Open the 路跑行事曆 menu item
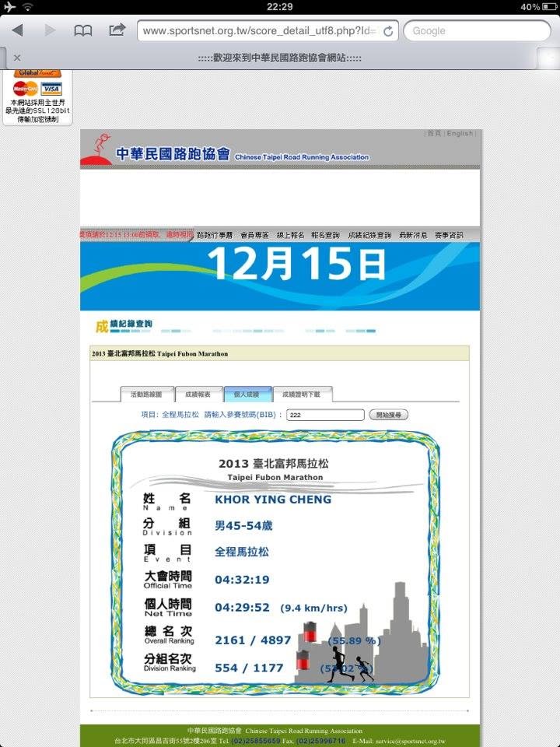The width and height of the screenshot is (560, 747). point(215,235)
